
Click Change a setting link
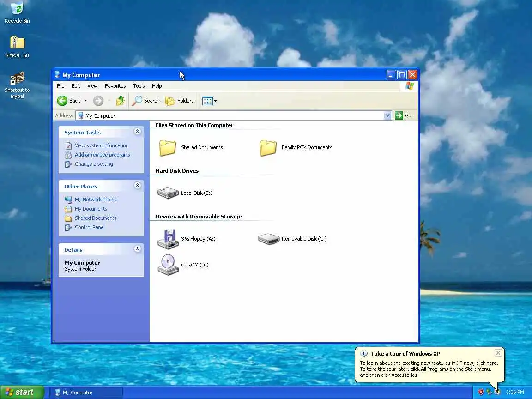tap(94, 164)
